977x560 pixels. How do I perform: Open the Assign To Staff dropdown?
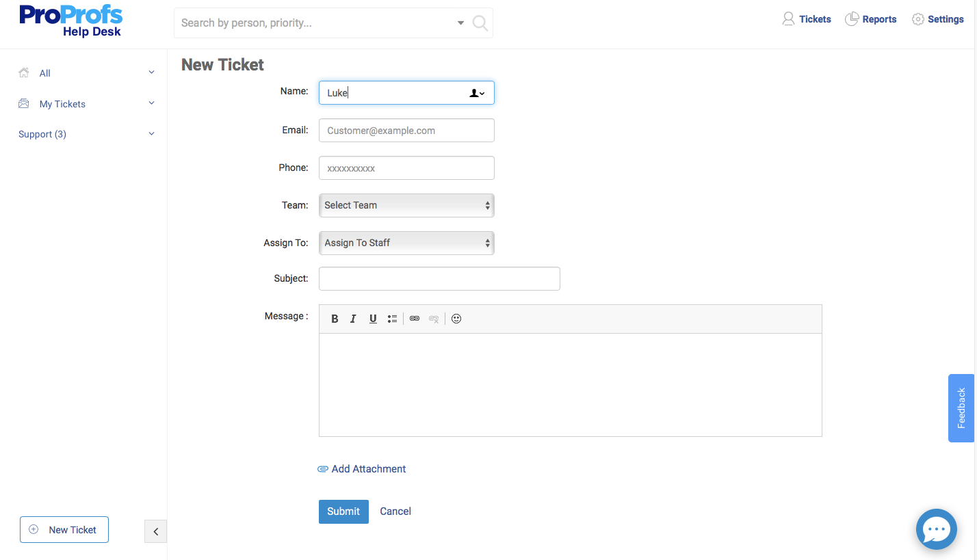point(406,243)
